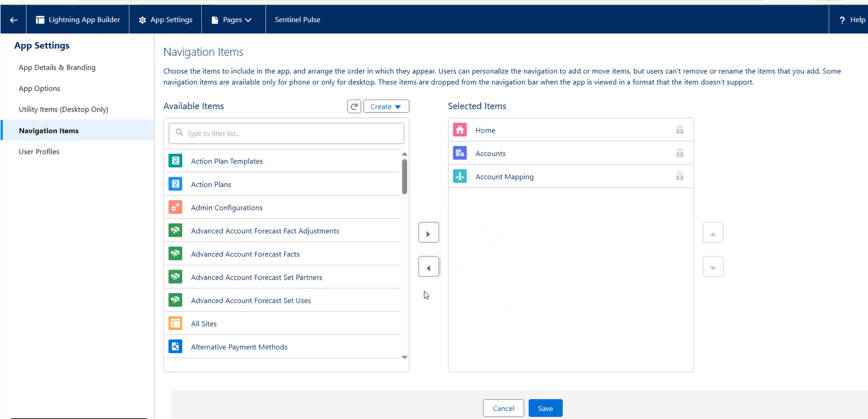The height and width of the screenshot is (419, 868).
Task: Go to User Profiles section
Action: [39, 152]
